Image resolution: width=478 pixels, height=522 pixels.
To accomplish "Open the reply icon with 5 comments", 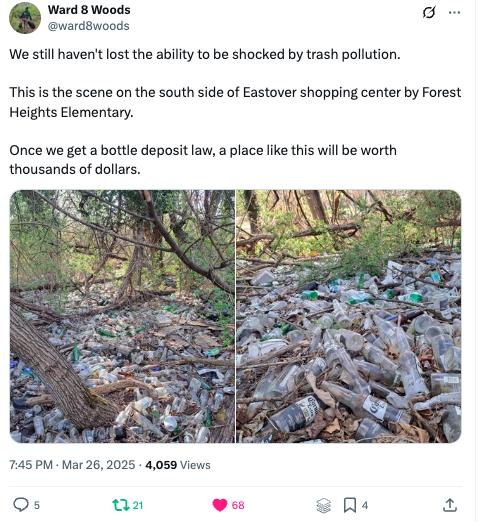I will [21, 505].
